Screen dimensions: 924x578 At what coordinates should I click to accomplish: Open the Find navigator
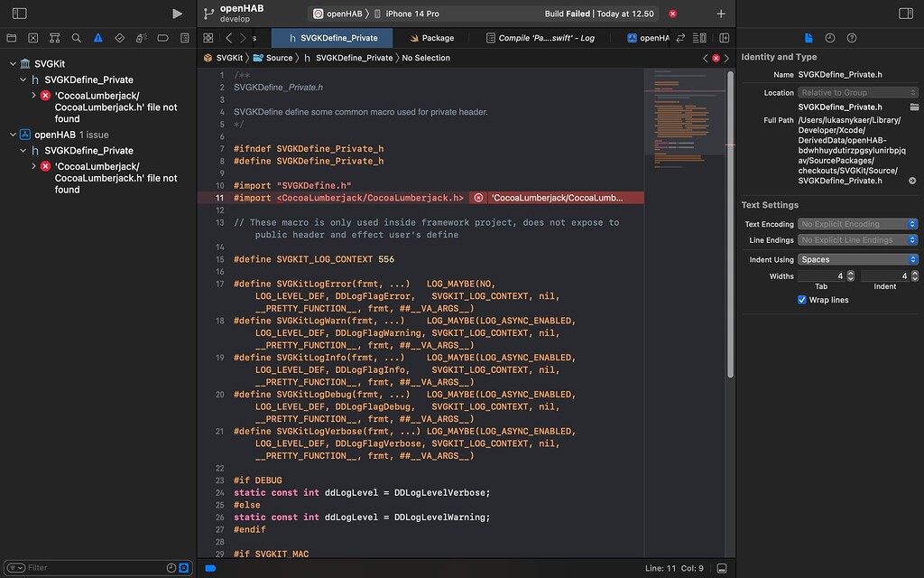[75, 37]
